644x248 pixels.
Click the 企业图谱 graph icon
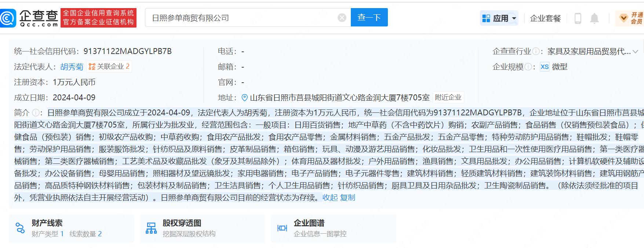pos(282,228)
